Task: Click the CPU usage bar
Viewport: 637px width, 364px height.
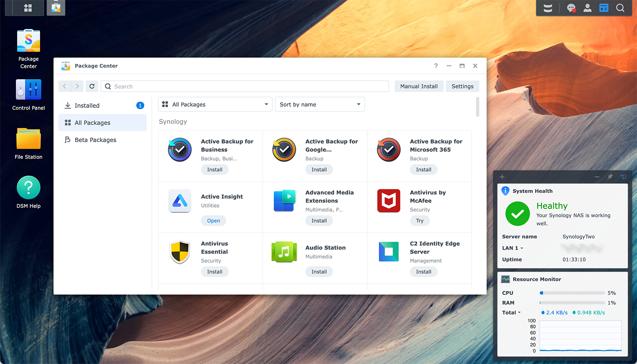Action: pyautogui.click(x=572, y=293)
